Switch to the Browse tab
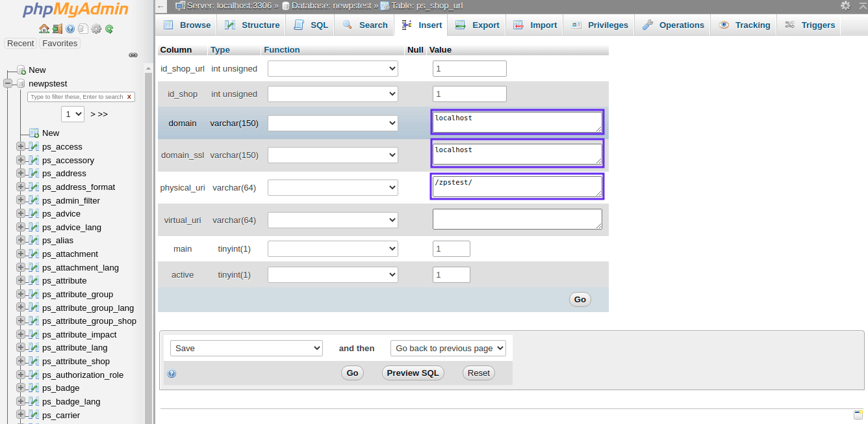This screenshot has width=868, height=424. point(186,25)
